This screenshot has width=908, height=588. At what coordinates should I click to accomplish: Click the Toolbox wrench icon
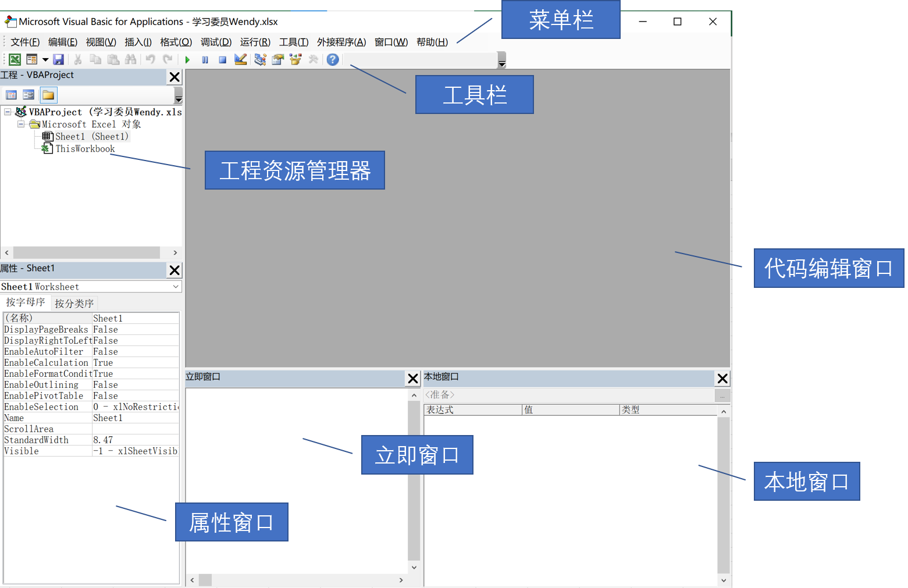314,59
